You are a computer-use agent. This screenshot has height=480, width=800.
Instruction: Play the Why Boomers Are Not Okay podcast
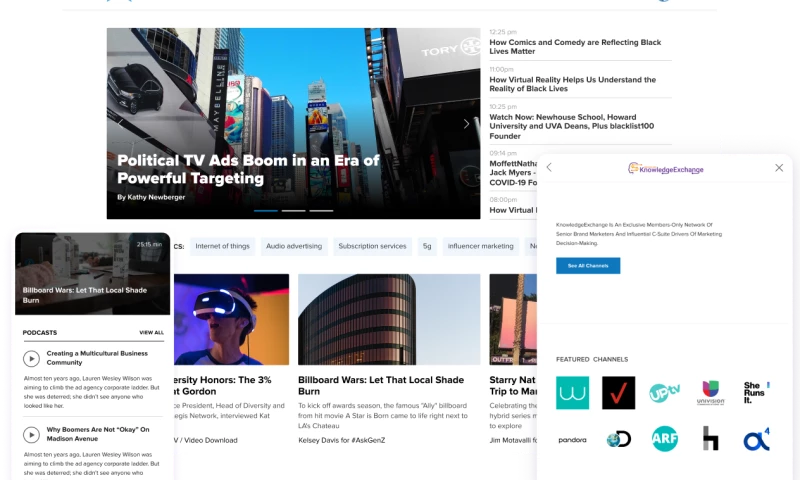(x=31, y=435)
